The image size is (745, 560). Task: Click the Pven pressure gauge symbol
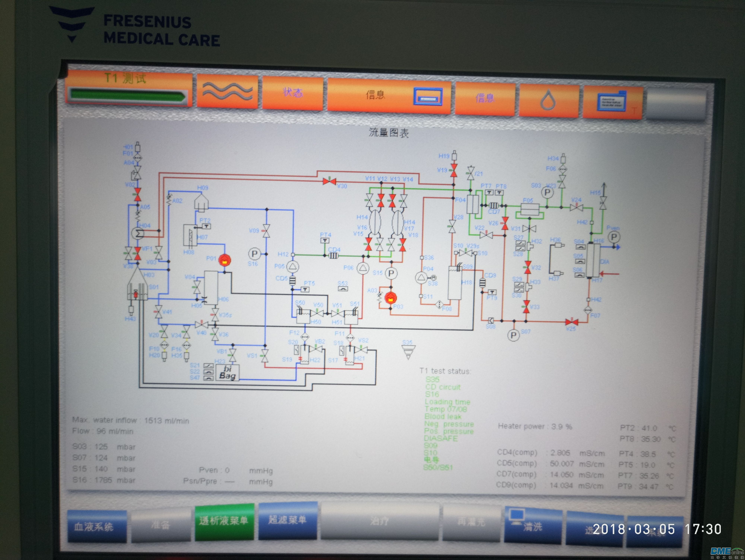614,237
